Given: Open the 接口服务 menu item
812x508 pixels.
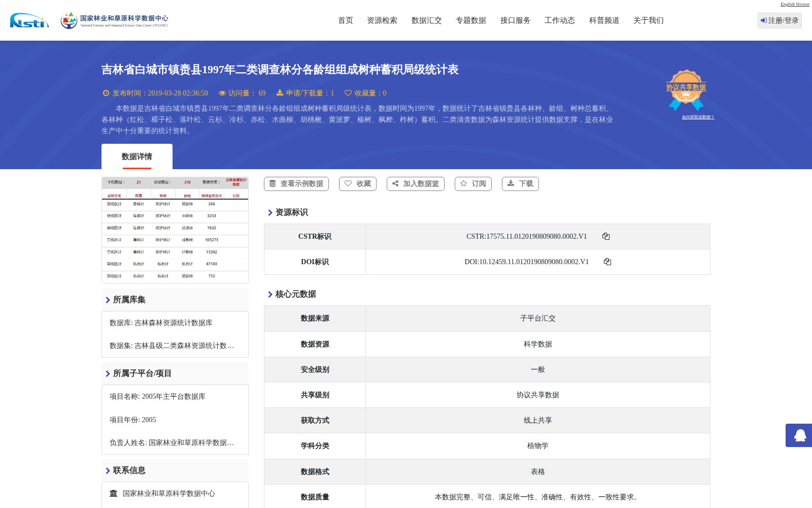Looking at the screenshot, I should click(x=516, y=20).
